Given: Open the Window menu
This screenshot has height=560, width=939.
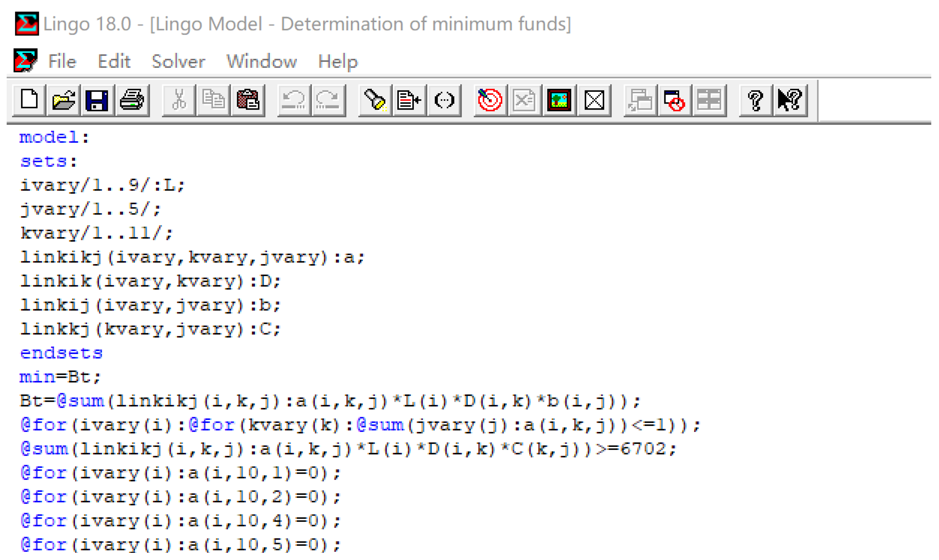Looking at the screenshot, I should [261, 62].
